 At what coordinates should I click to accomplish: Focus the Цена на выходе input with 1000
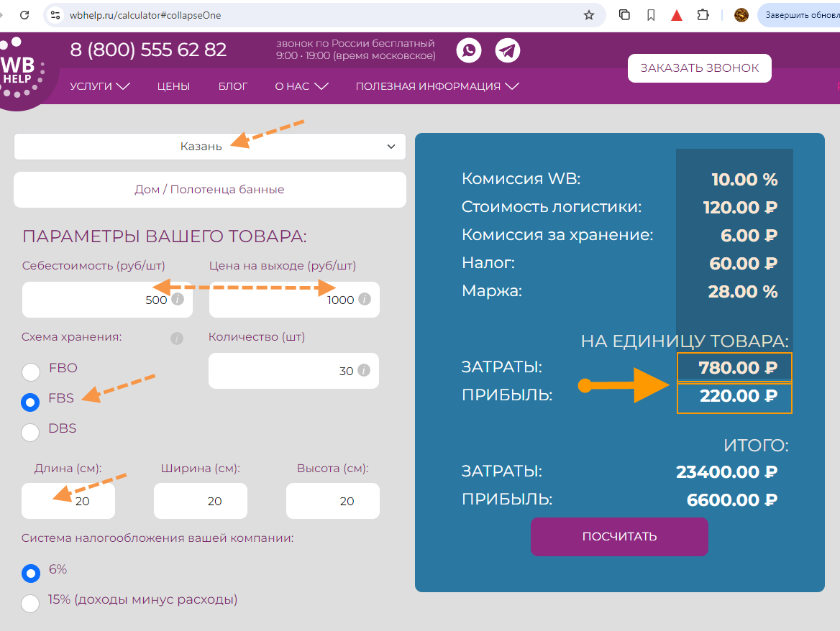tap(294, 300)
